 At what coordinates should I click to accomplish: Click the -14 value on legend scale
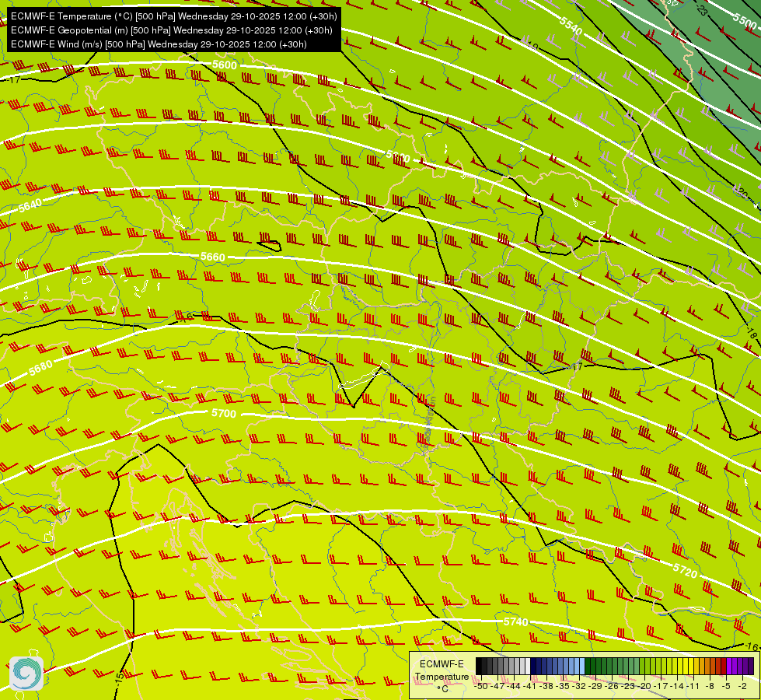pos(677,686)
